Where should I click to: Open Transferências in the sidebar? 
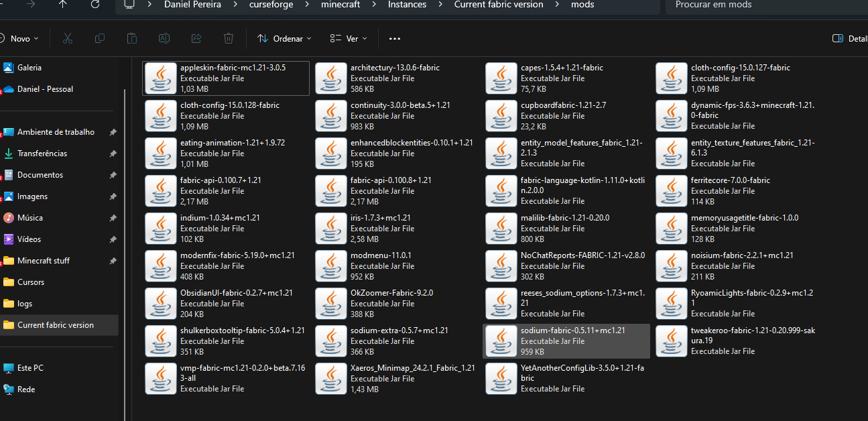point(42,154)
